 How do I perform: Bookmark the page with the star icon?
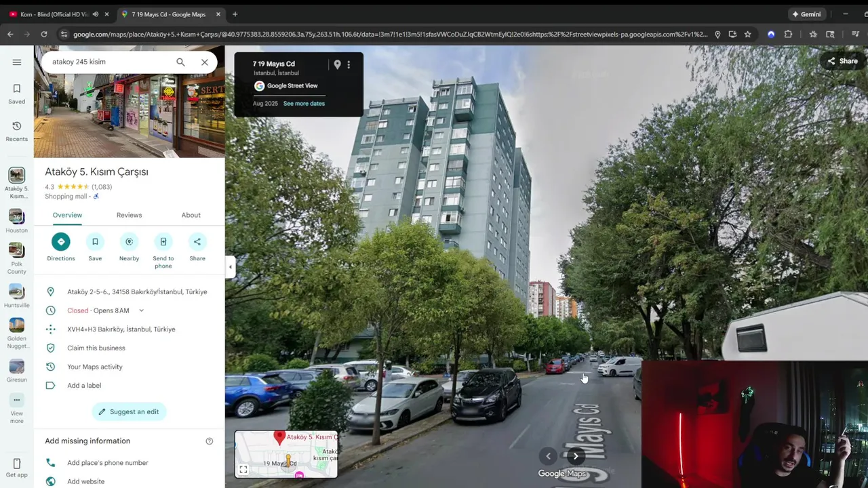click(747, 34)
